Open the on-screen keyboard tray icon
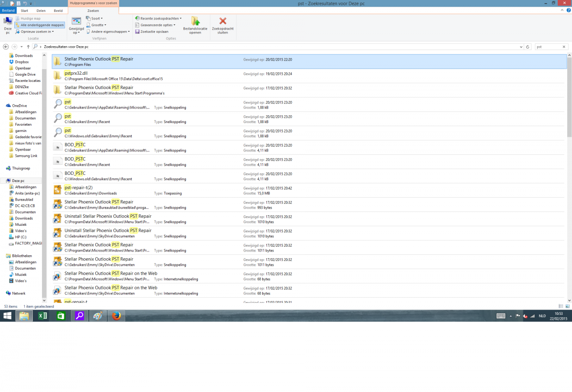The image size is (572, 392). coord(501,316)
